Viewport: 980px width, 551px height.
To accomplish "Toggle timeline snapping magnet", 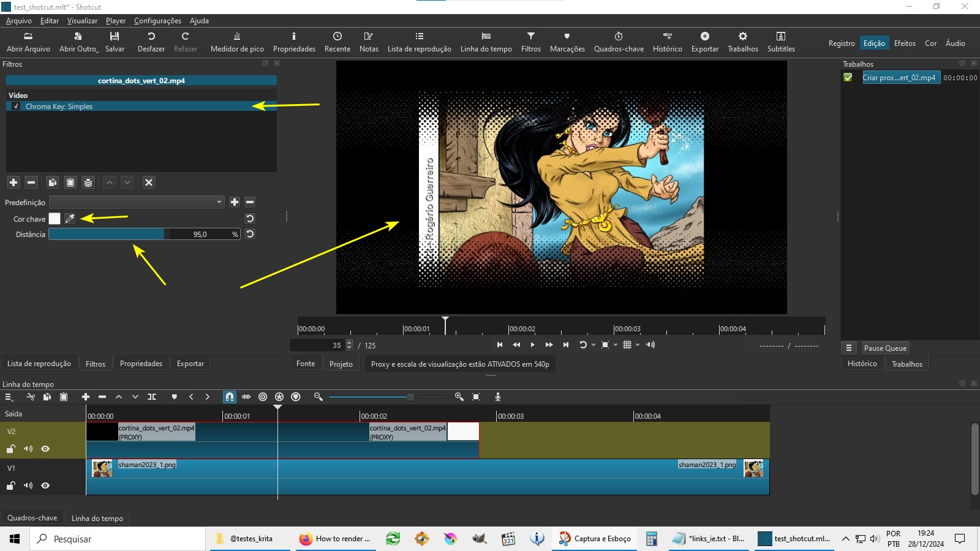I will (229, 397).
